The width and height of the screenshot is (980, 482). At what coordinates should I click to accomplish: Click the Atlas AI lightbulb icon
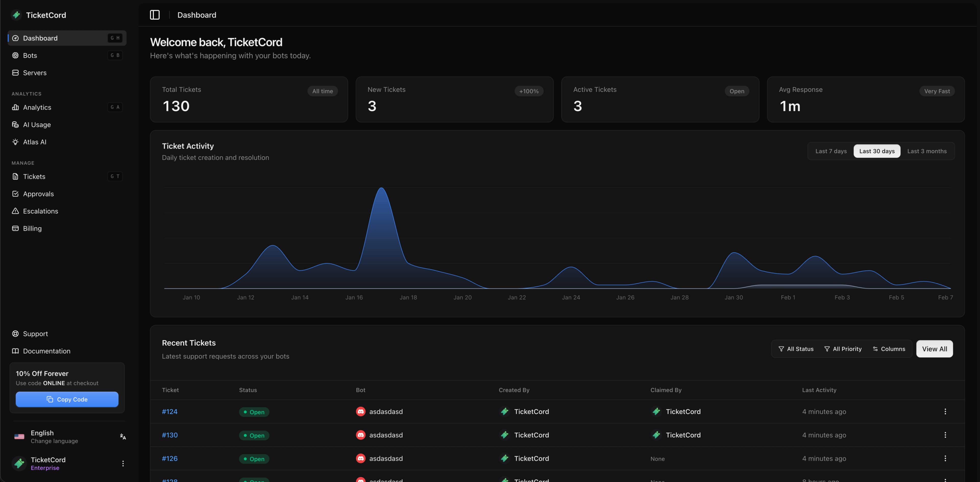15,142
